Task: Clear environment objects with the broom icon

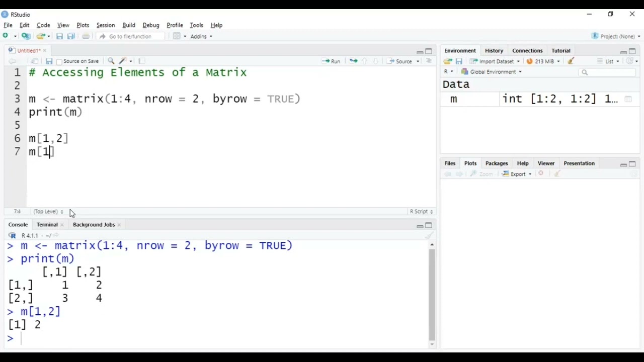Action: pos(571,61)
